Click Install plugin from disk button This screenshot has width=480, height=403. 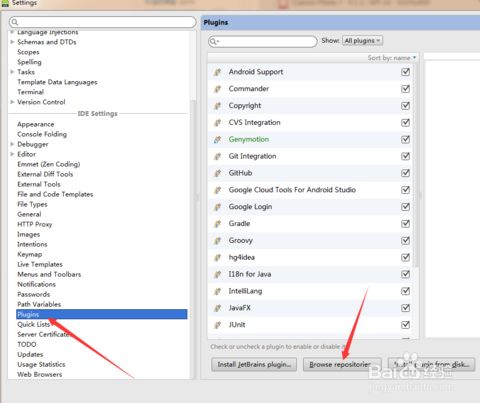pos(432,365)
